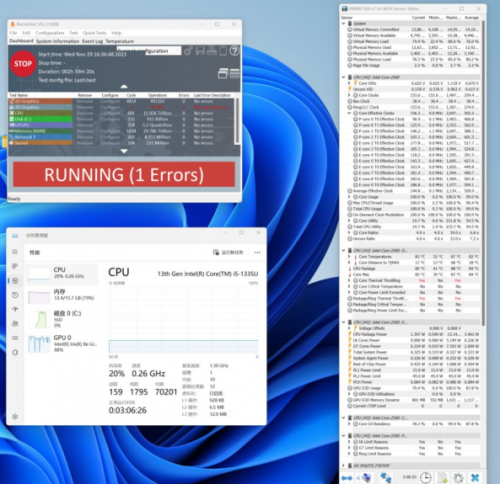500x484 pixels.
Task: Expand Core Thermal Throttling row in HWiNFO
Action: pyautogui.click(x=349, y=280)
